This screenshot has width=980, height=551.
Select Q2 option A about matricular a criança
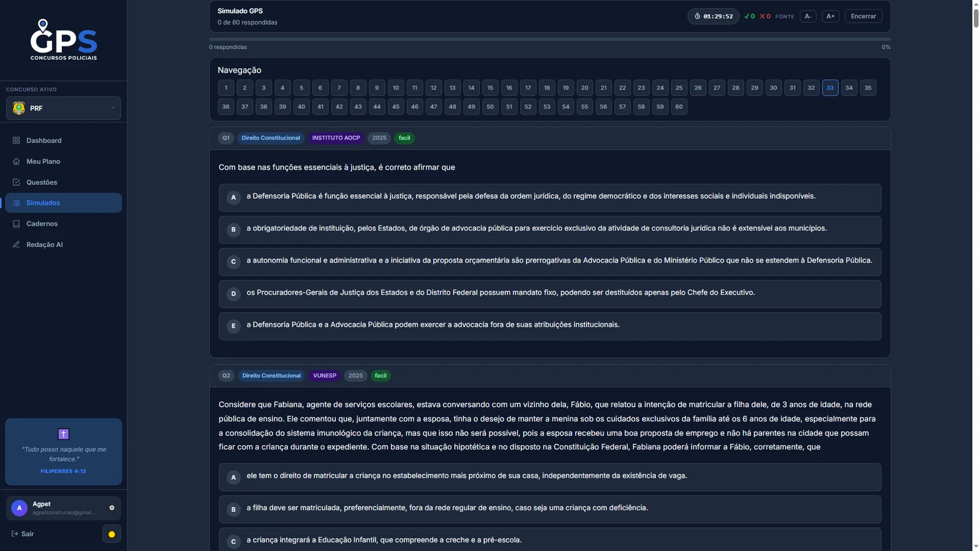pos(550,477)
